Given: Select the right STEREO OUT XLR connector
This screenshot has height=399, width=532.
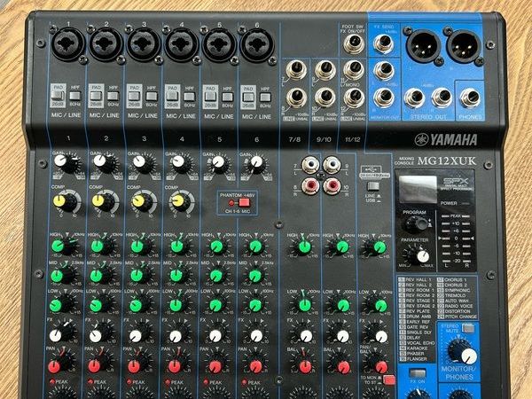Looking at the screenshot, I should (x=464, y=45).
